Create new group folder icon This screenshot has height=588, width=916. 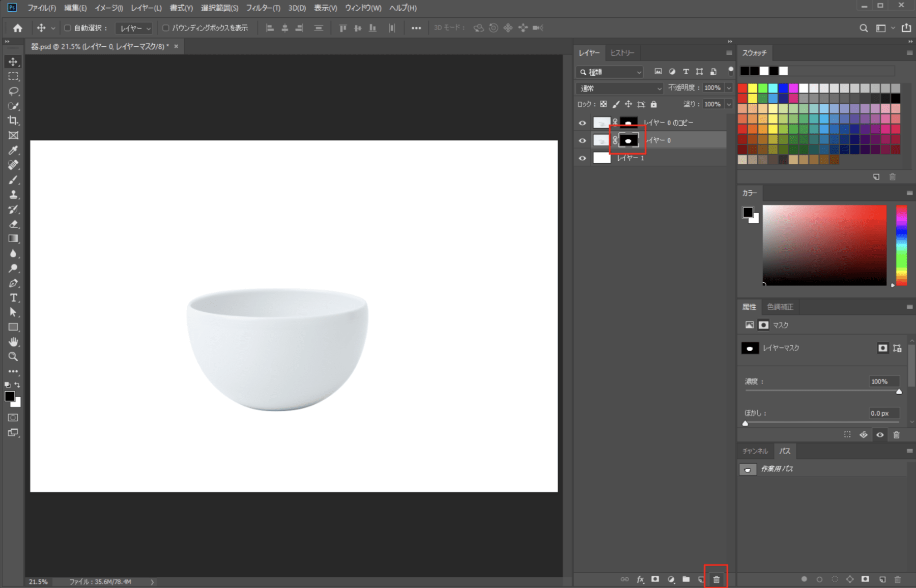tap(686, 579)
